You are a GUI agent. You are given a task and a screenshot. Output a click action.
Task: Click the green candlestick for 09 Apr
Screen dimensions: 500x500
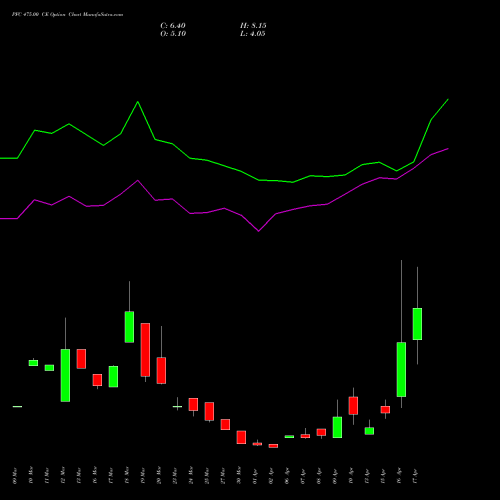pyautogui.click(x=337, y=427)
